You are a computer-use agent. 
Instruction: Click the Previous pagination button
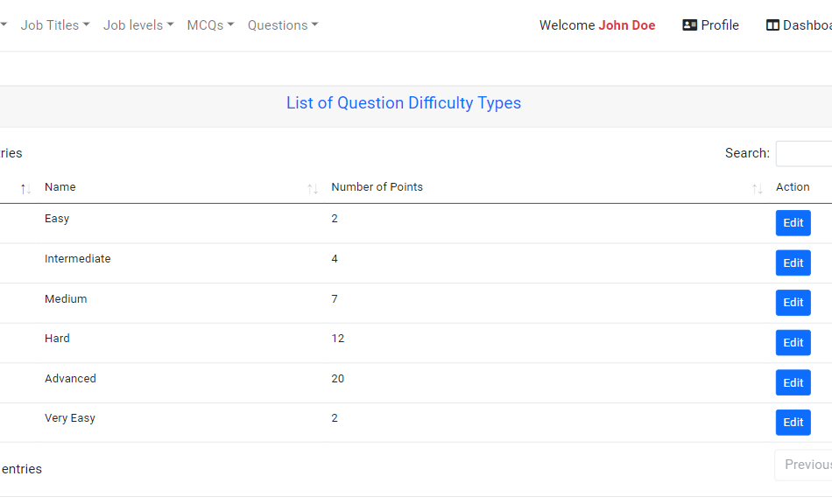[807, 464]
